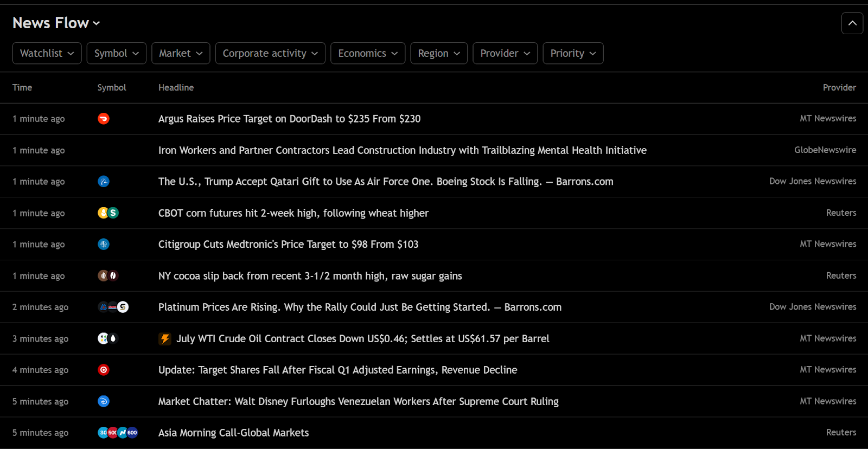
Task: Open the Priority filter dropdown
Action: [573, 53]
